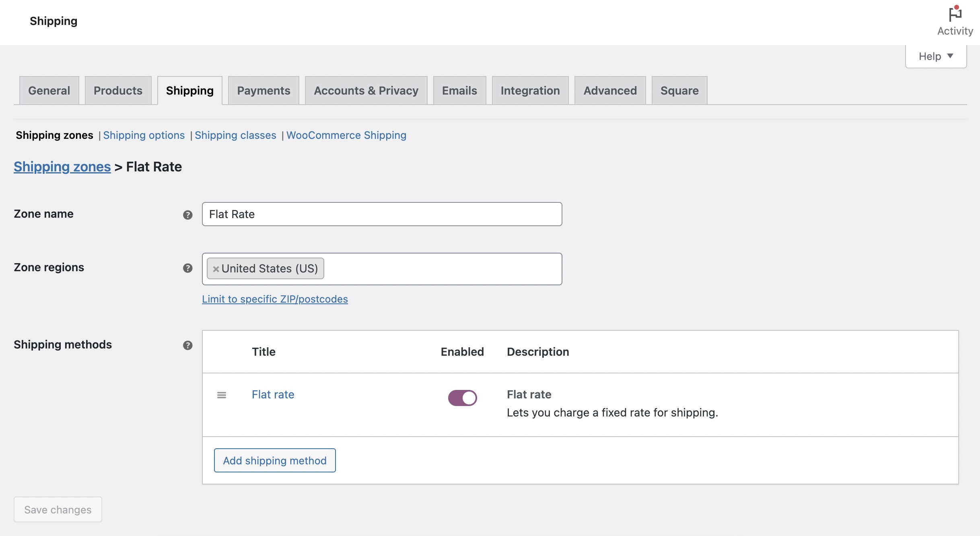Viewport: 980px width, 536px height.
Task: Open the Integration tab
Action: (530, 91)
